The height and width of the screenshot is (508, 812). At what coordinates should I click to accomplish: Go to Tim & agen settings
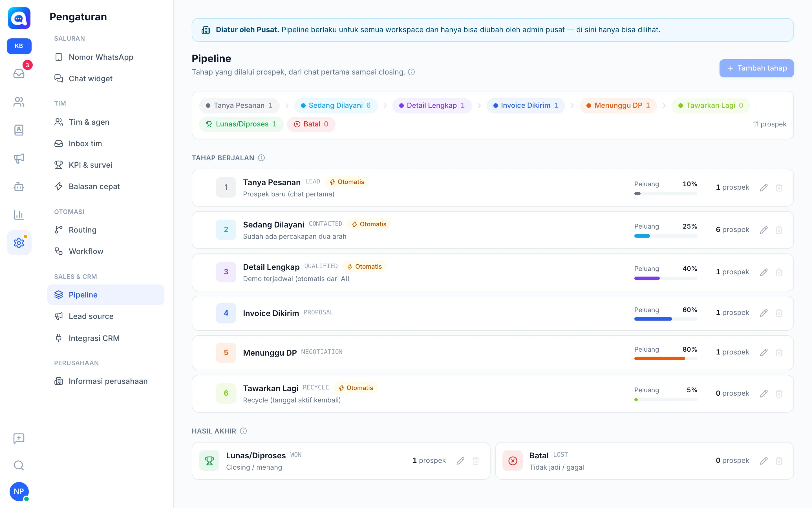click(x=106, y=122)
